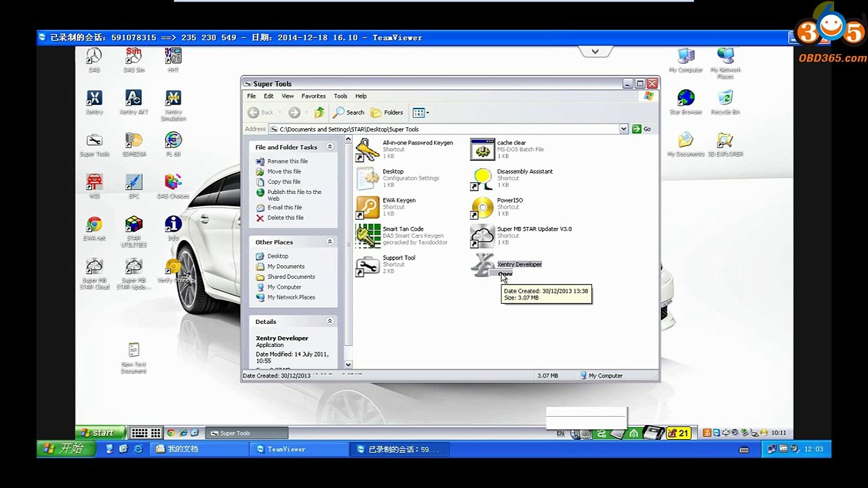Screen dimensions: 868x488
Task: Go up one folder level
Action: coord(319,113)
